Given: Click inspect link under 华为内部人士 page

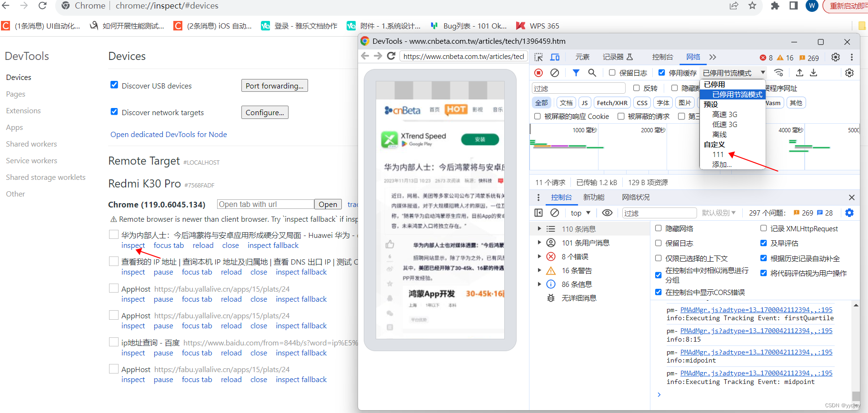Looking at the screenshot, I should click(133, 246).
